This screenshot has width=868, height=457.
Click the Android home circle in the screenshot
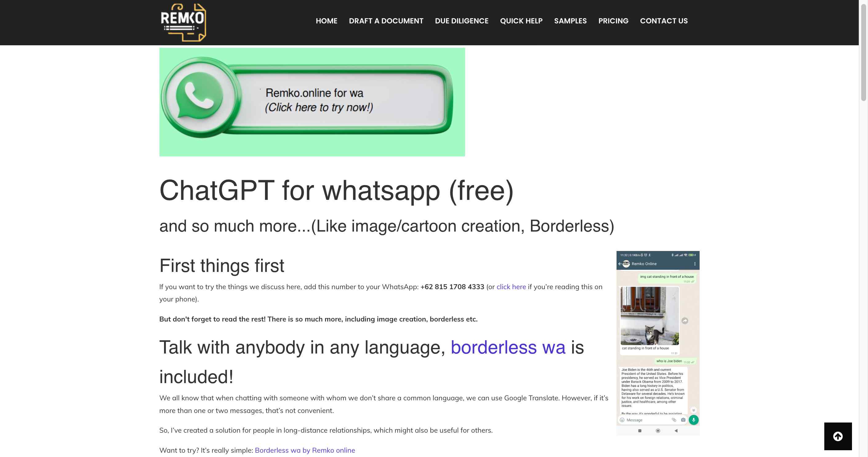click(x=657, y=431)
